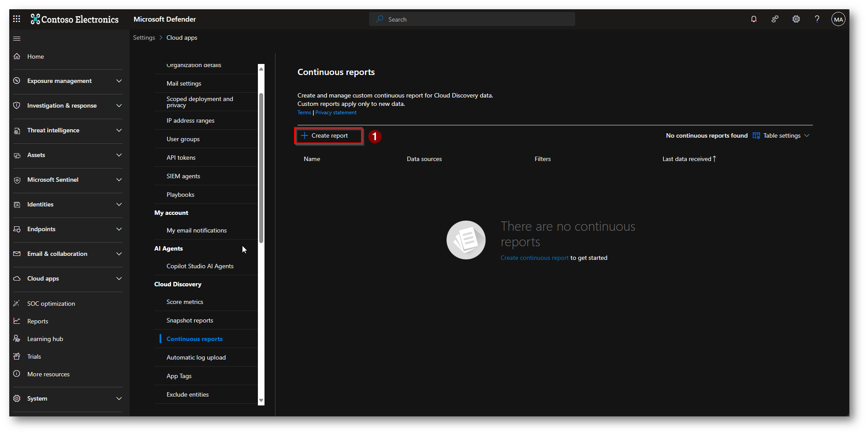Expand the Cloud apps navigation group
The width and height of the screenshot is (868, 435).
119,278
